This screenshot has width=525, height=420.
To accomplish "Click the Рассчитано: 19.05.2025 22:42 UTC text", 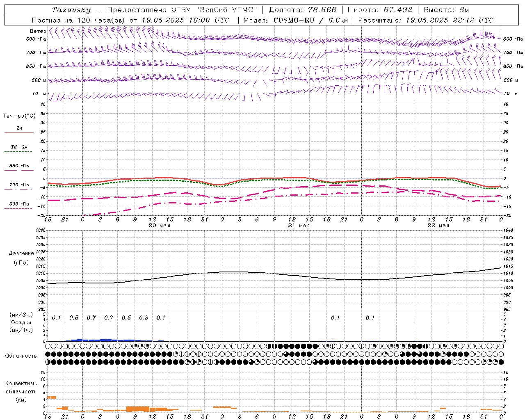I will coord(426,20).
